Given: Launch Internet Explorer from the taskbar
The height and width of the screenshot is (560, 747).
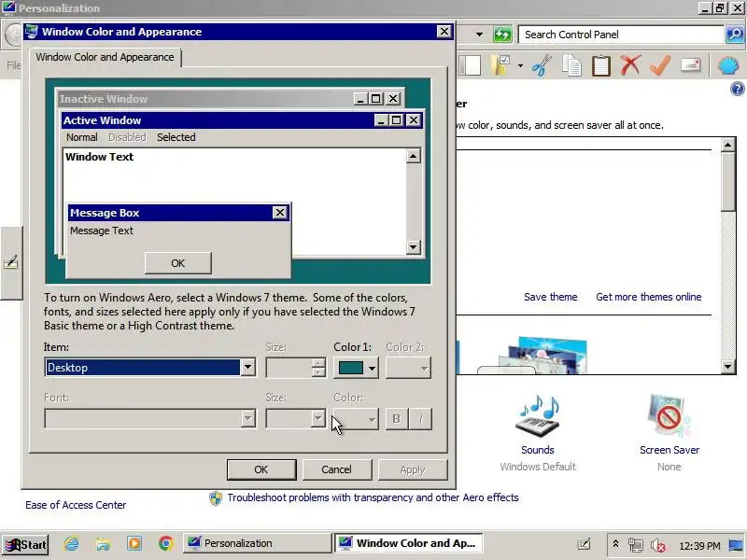Looking at the screenshot, I should tap(72, 543).
